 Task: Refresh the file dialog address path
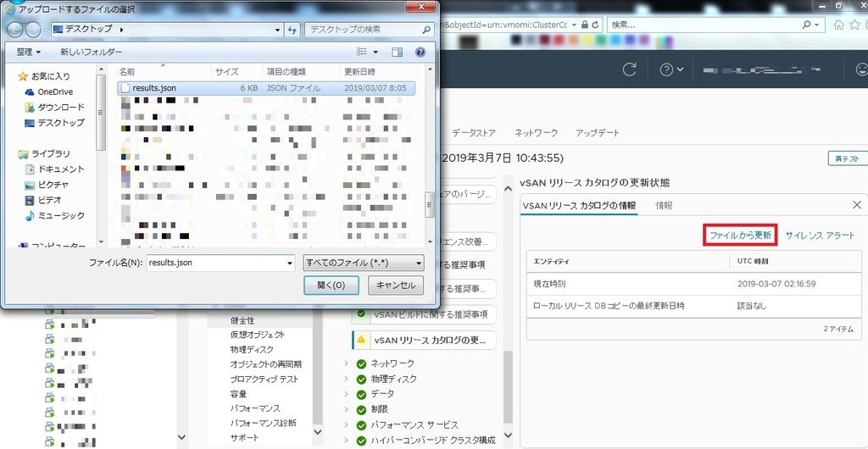pos(292,30)
